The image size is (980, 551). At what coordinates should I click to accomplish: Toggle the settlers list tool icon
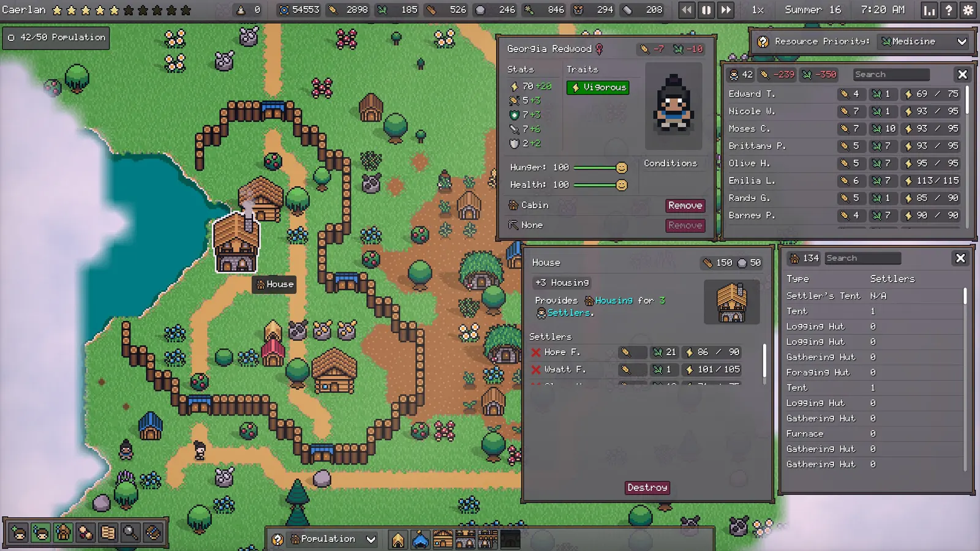pyautogui.click(x=41, y=533)
